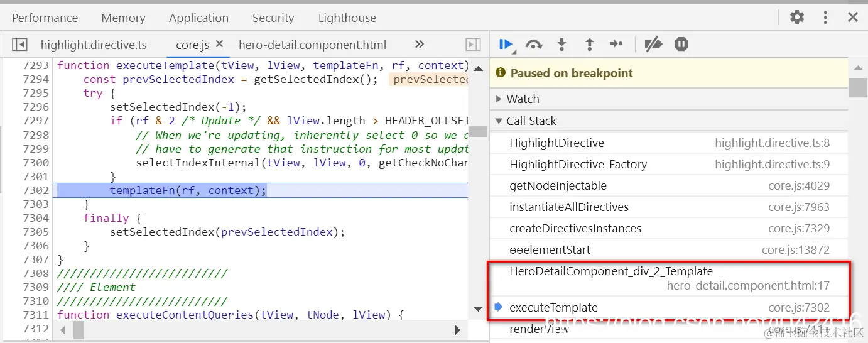The width and height of the screenshot is (868, 343).
Task: Click line number 7305 gutter
Action: pyautogui.click(x=35, y=232)
